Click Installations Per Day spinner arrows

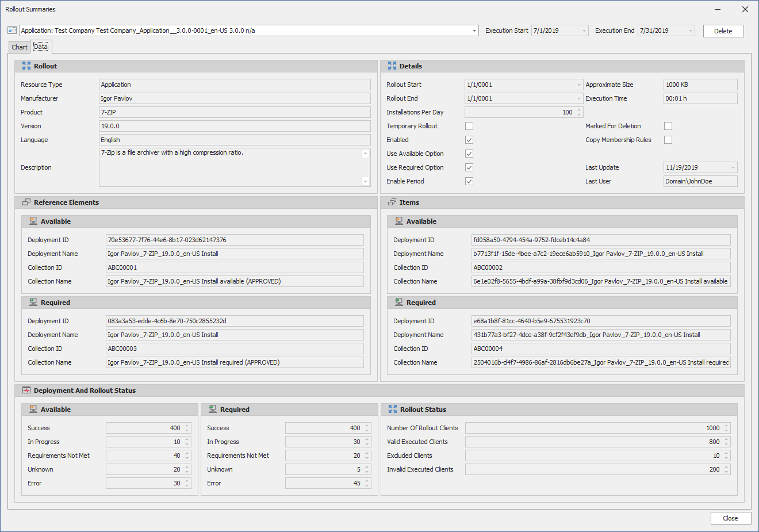579,112
